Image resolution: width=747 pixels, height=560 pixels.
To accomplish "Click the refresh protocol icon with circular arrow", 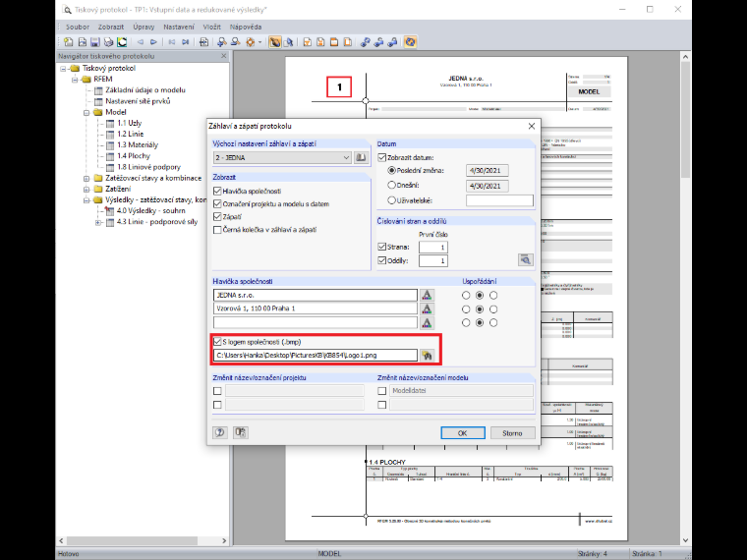I will (x=123, y=42).
